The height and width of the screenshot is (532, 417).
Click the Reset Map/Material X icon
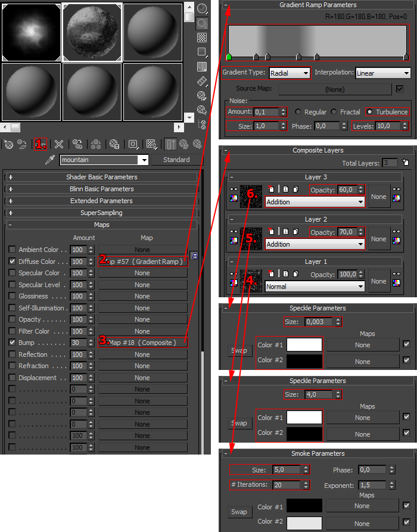click(x=59, y=144)
